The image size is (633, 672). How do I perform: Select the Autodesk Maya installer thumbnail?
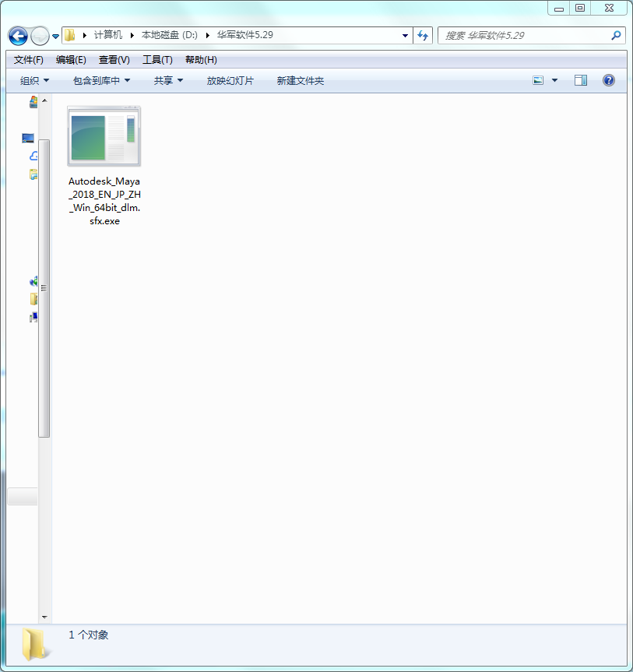104,136
